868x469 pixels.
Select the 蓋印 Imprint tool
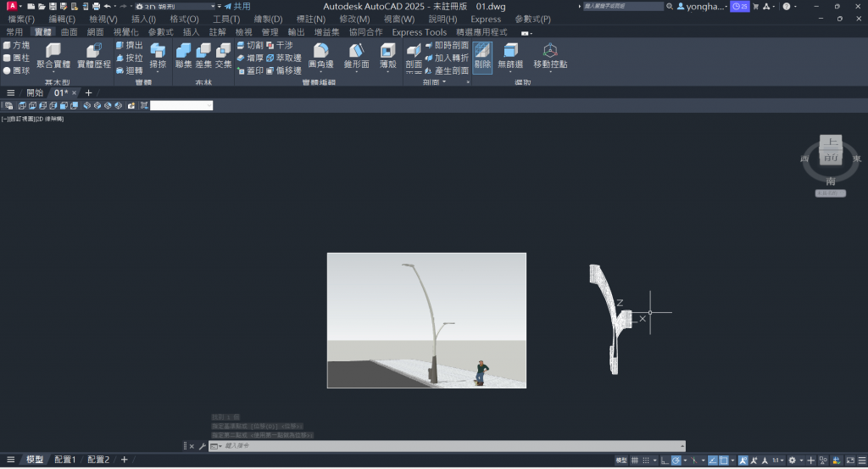[x=250, y=70]
